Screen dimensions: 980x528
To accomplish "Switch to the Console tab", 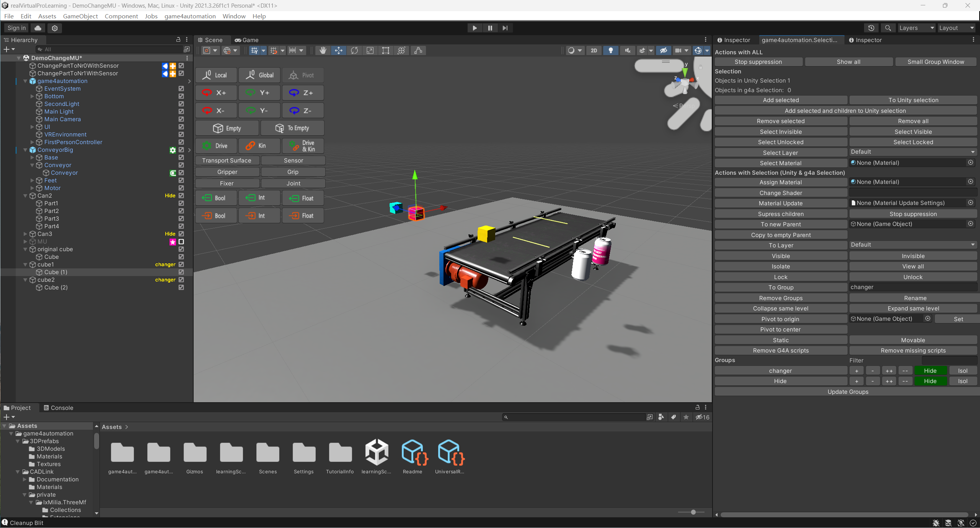I will [x=58, y=408].
